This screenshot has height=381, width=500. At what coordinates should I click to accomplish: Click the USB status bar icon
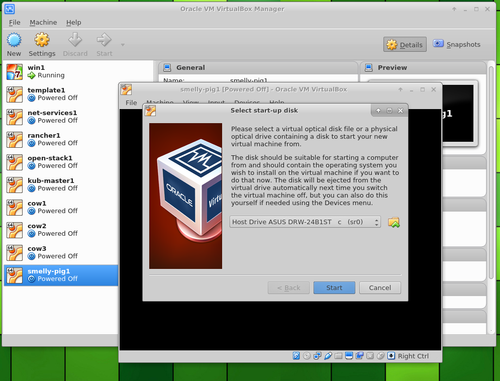[328, 356]
